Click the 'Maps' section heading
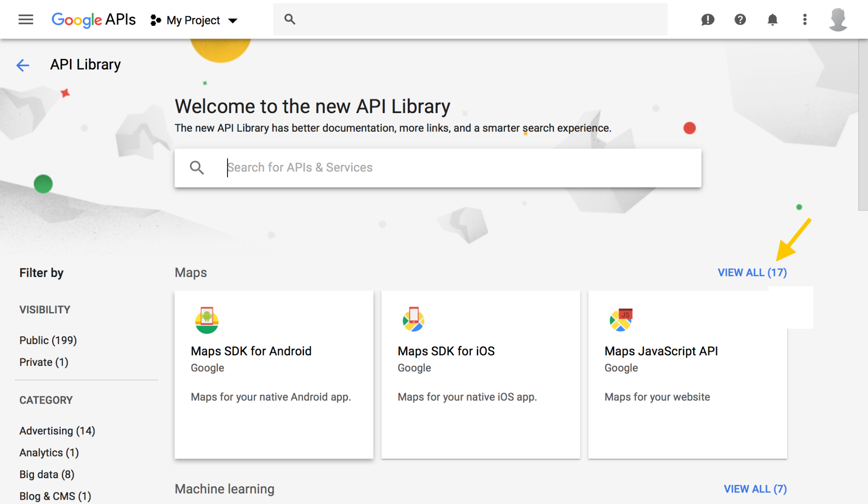Image resolution: width=868 pixels, height=504 pixels. (x=191, y=272)
